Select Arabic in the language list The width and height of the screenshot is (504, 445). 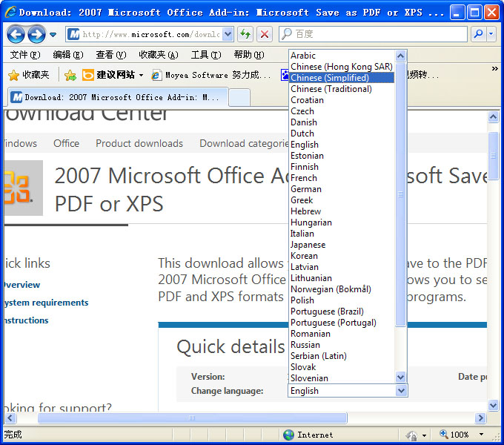342,56
